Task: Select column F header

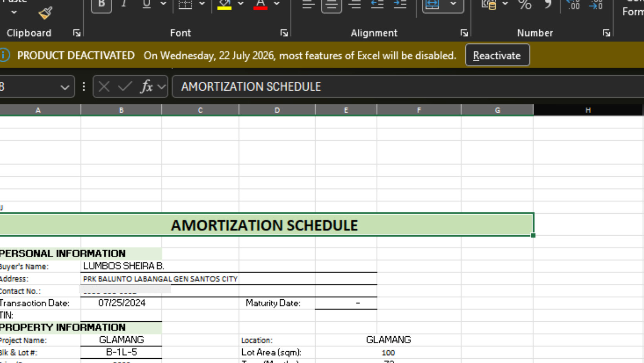Action: tap(419, 110)
